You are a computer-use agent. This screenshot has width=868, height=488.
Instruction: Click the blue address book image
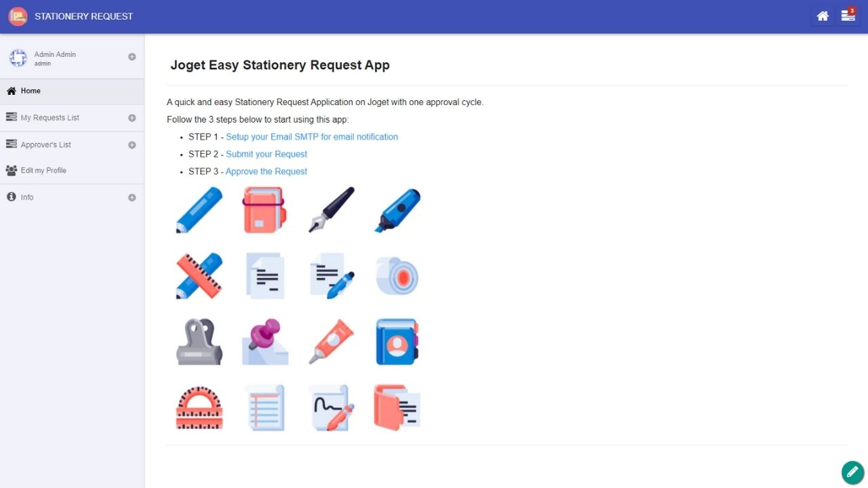point(398,342)
